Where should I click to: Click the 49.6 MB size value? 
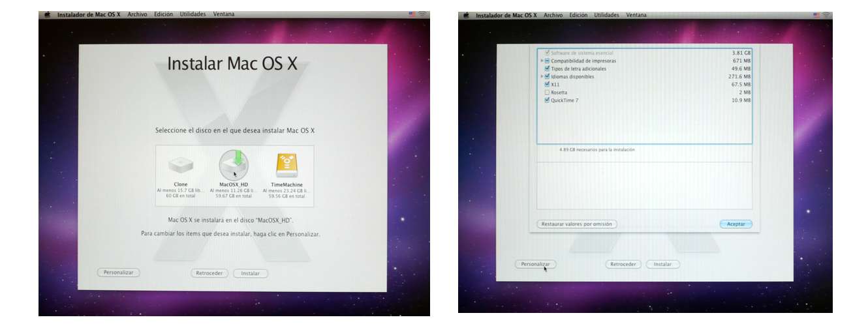(741, 68)
